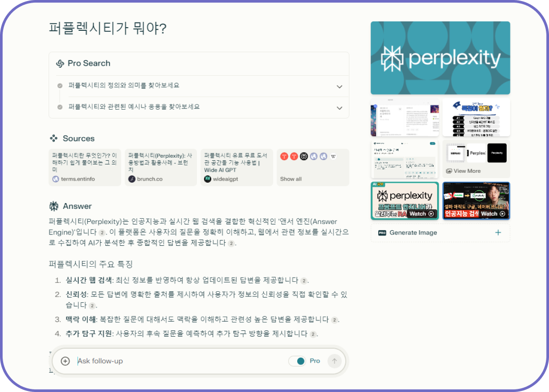This screenshot has height=392, width=549.
Task: Click the Perplexity Answer icon
Action: click(x=54, y=206)
